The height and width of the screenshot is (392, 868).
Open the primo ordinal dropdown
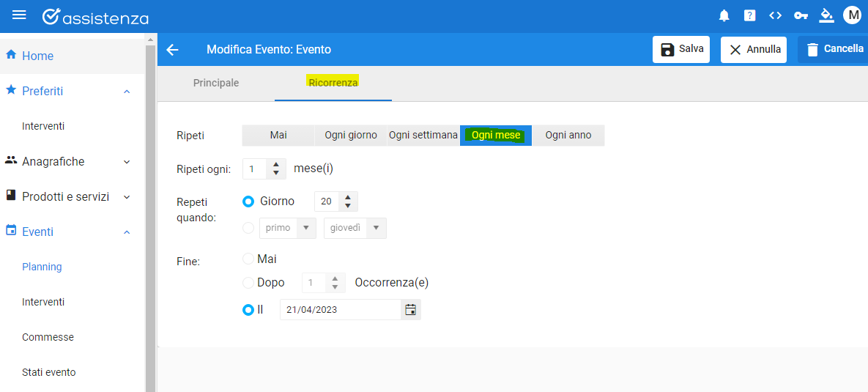[x=288, y=228]
